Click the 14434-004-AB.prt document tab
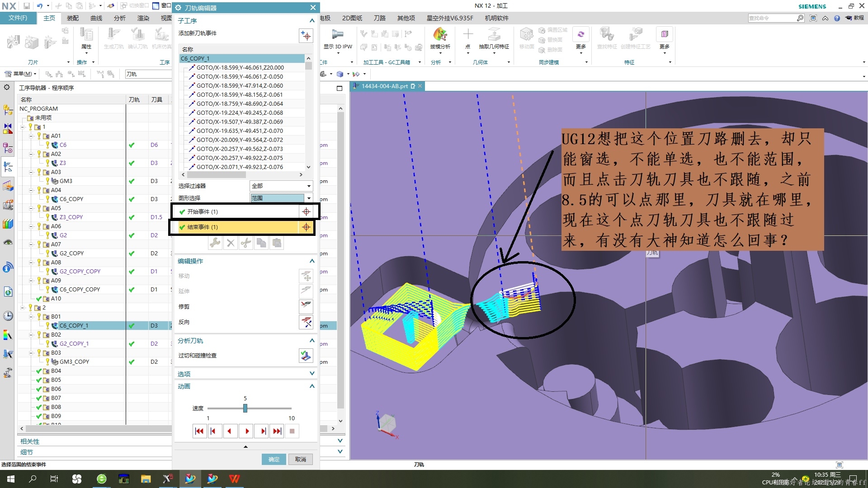This screenshot has width=868, height=488. coord(384,86)
